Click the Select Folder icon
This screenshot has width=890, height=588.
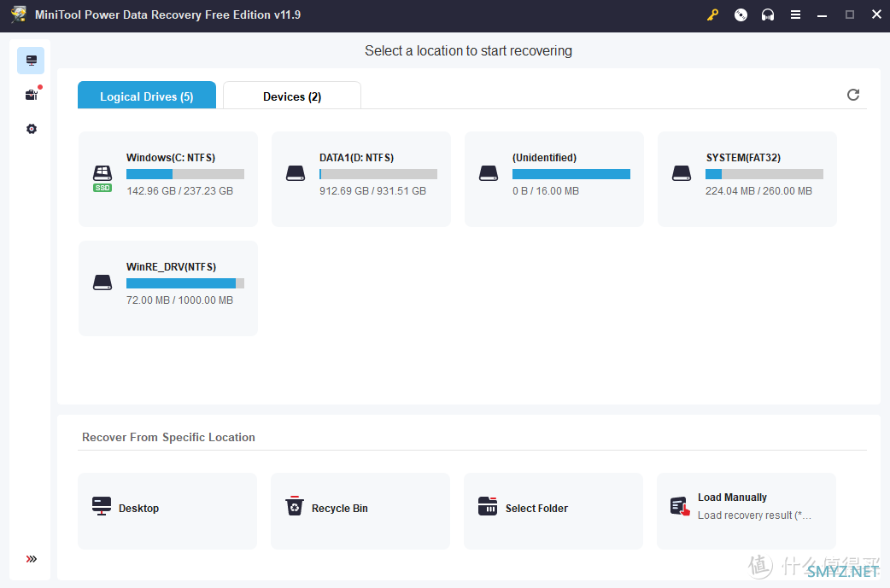point(488,506)
